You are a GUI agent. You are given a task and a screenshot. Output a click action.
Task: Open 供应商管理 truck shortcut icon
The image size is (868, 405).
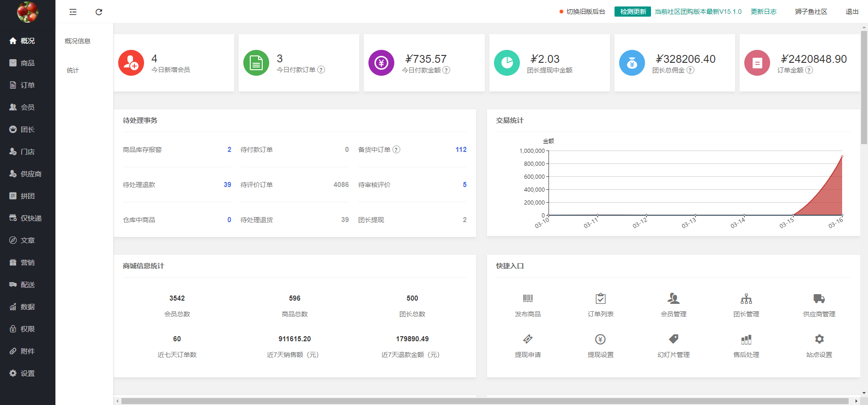pyautogui.click(x=819, y=298)
